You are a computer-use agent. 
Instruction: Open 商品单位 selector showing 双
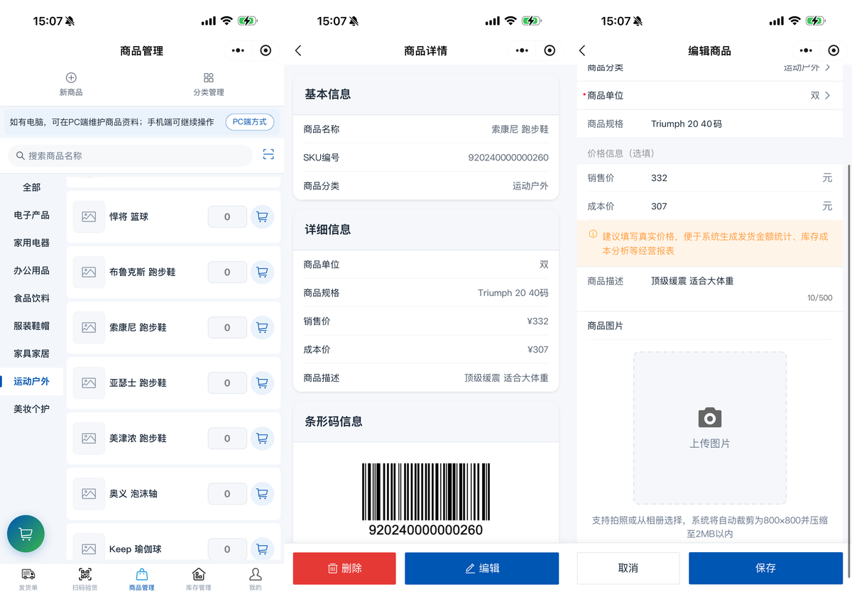point(710,95)
